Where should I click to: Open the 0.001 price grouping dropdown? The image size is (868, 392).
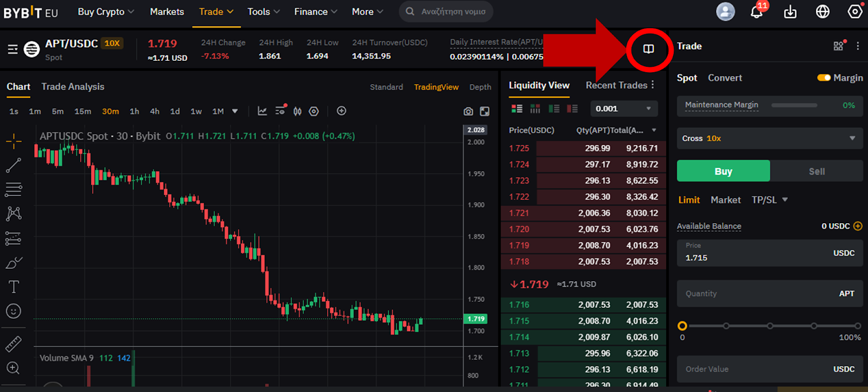tap(624, 109)
